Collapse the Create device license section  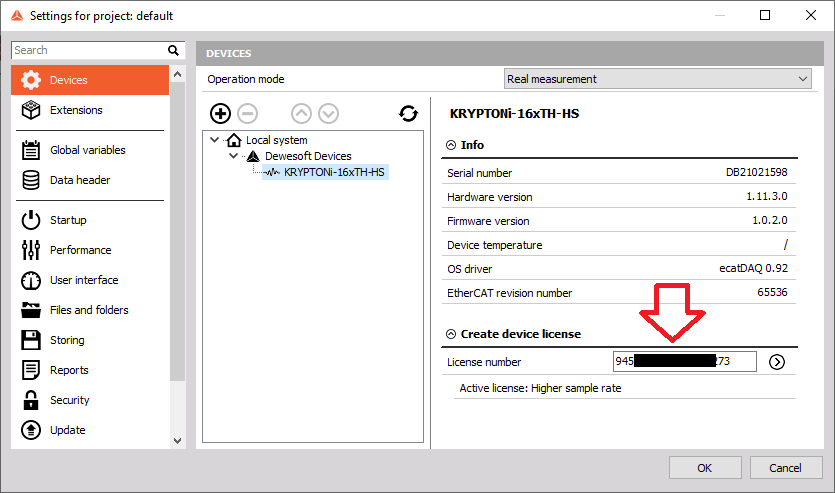pyautogui.click(x=451, y=334)
